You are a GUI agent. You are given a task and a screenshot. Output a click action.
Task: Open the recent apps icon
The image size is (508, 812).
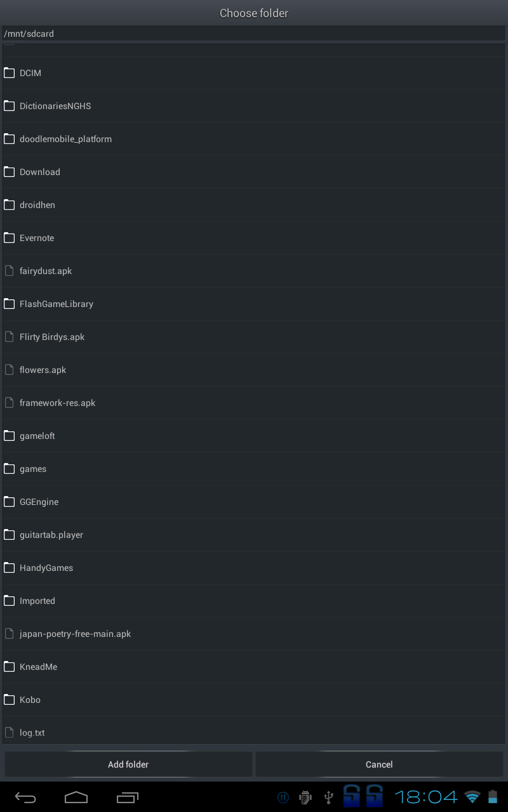(x=128, y=797)
